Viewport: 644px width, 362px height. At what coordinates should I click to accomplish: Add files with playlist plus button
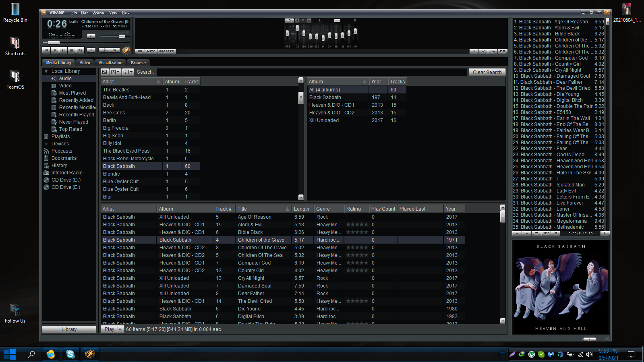[517, 233]
